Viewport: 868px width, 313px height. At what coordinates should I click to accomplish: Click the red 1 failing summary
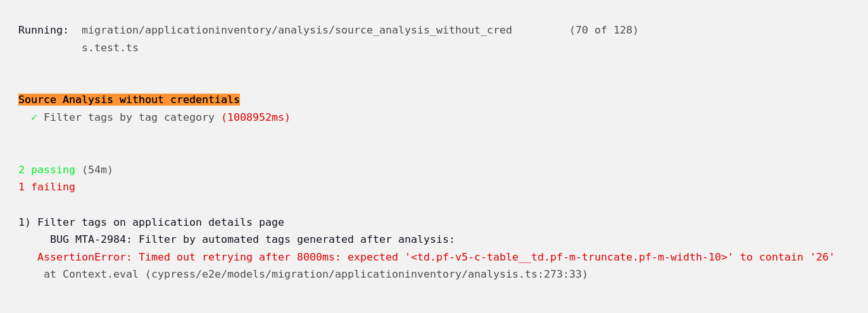click(x=47, y=187)
